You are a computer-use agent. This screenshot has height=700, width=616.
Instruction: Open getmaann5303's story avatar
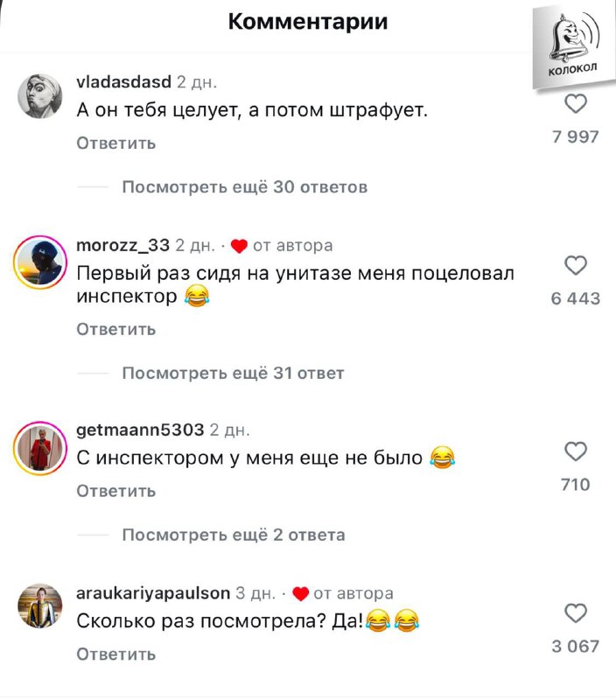[39, 448]
